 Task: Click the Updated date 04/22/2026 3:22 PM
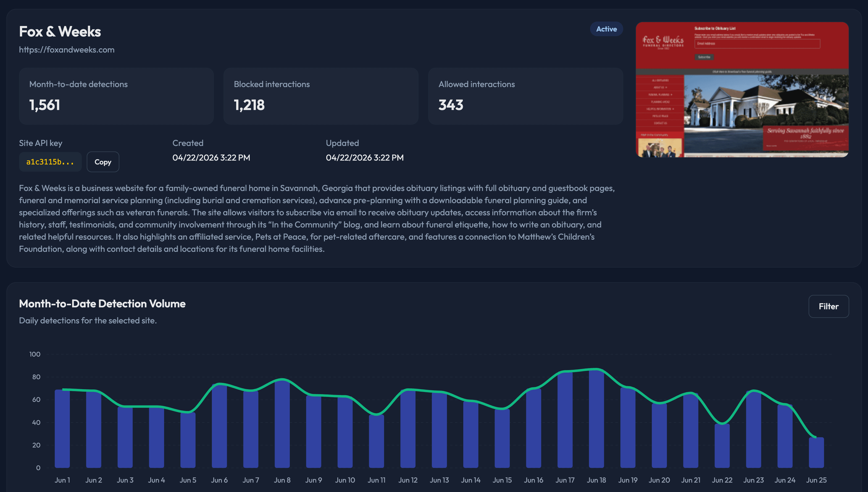(x=364, y=158)
